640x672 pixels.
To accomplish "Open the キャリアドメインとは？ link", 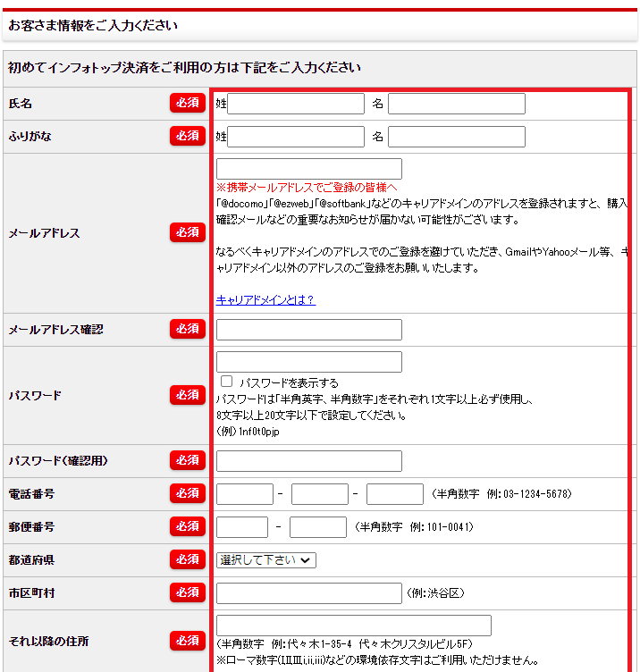I will [265, 299].
